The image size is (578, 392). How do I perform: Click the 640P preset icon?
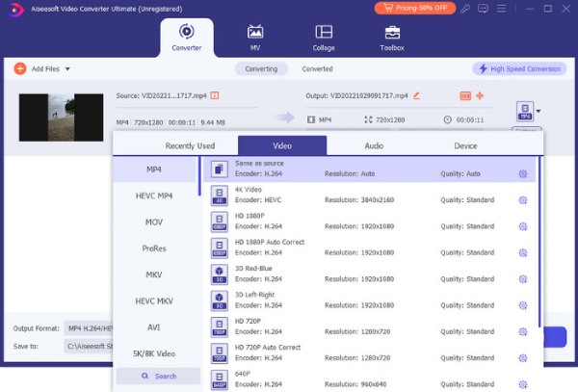point(220,379)
